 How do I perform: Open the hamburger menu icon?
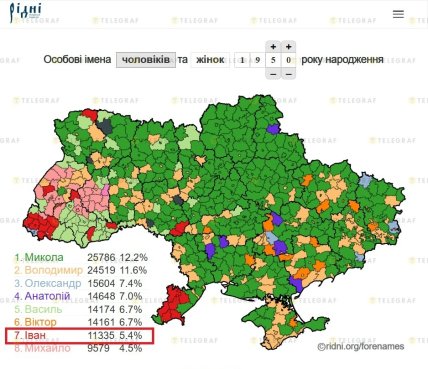pos(398,14)
